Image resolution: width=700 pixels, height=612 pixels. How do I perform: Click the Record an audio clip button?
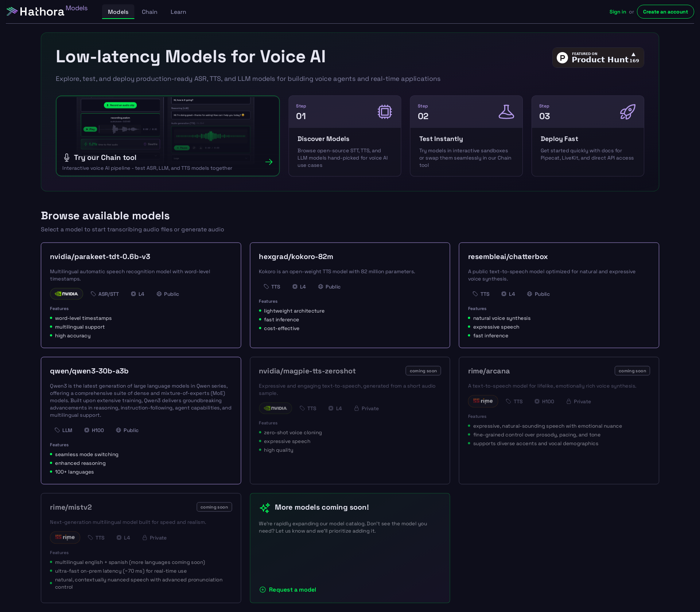coord(120,105)
